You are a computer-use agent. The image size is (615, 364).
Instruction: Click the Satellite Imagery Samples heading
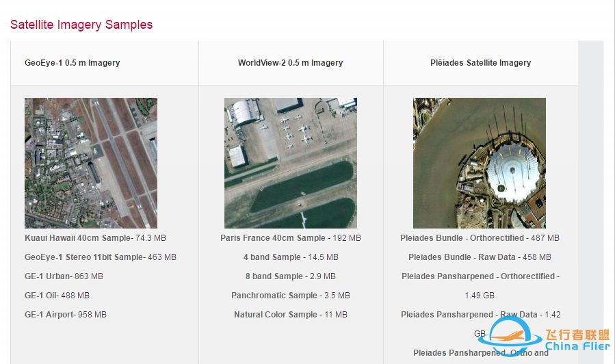pos(81,25)
